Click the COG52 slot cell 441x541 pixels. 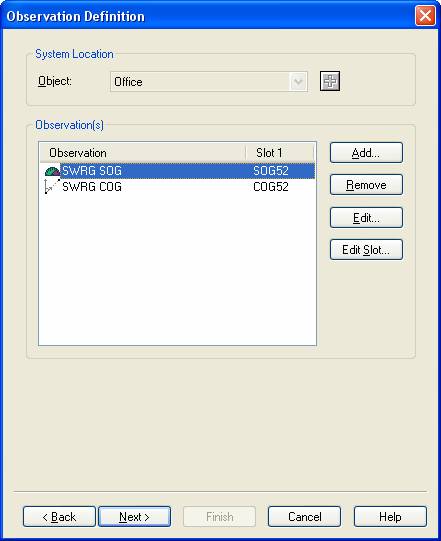(x=271, y=187)
